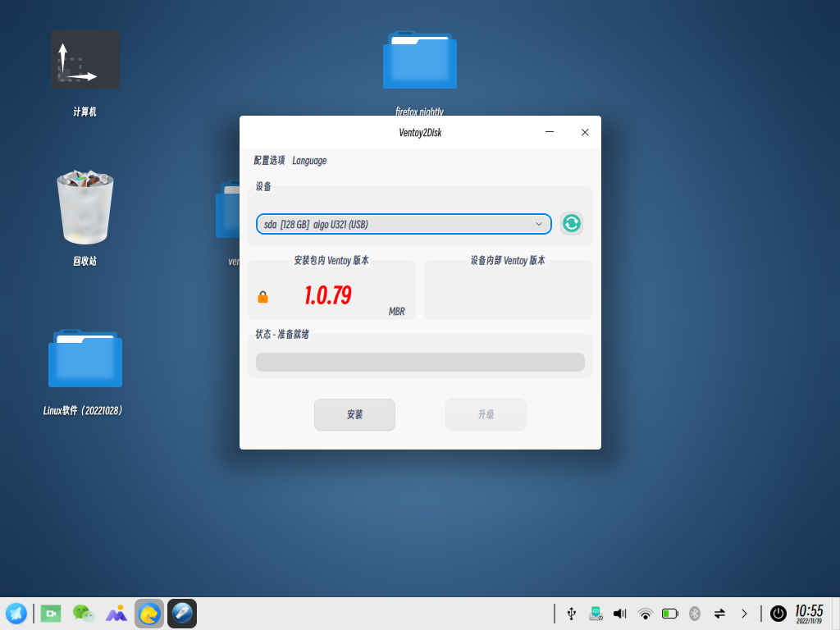Image resolution: width=840 pixels, height=630 pixels.
Task: Click the Bluetooth tray icon
Action: point(695,614)
